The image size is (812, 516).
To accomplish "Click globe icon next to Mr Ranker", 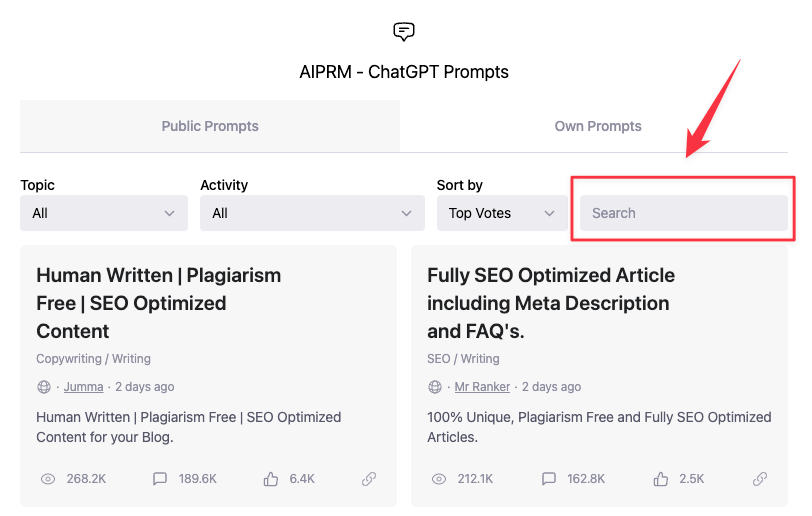I will coord(435,387).
